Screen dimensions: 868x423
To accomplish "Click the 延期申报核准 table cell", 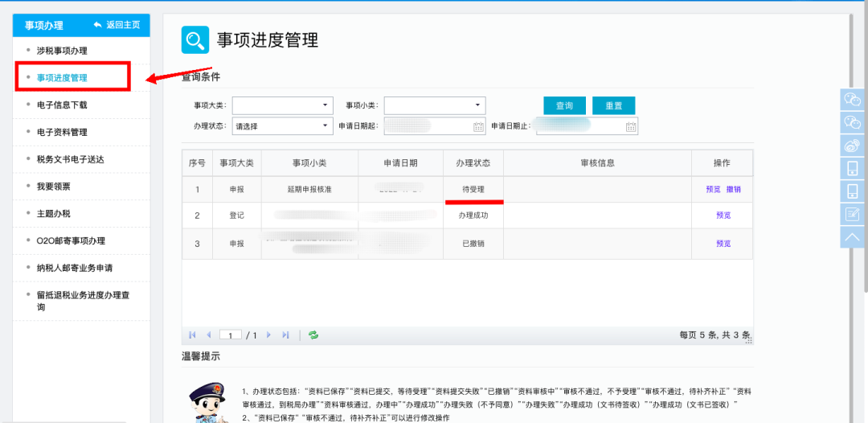I will pyautogui.click(x=310, y=189).
